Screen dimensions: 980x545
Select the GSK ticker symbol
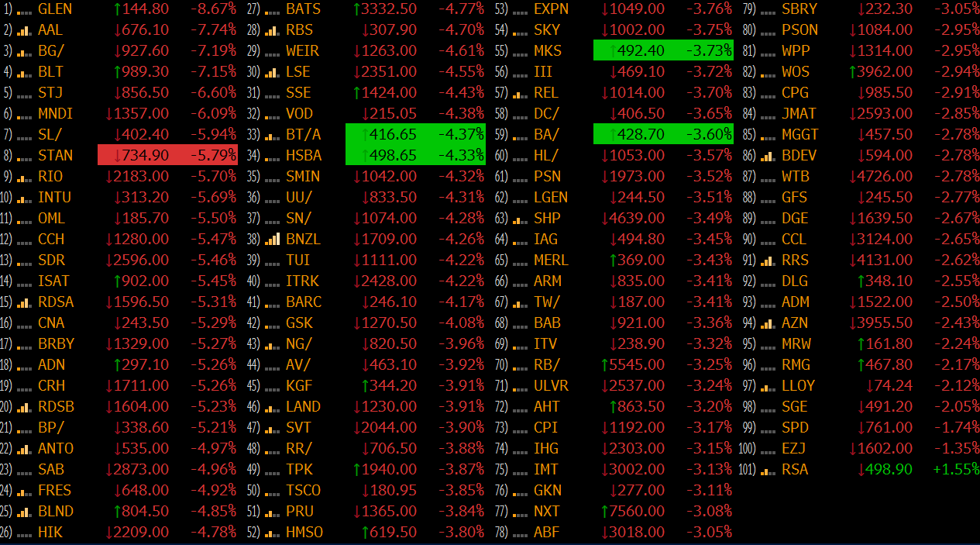tap(300, 323)
